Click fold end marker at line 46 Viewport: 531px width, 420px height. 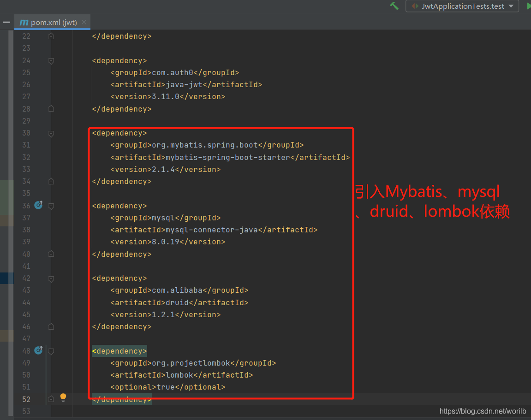(51, 326)
